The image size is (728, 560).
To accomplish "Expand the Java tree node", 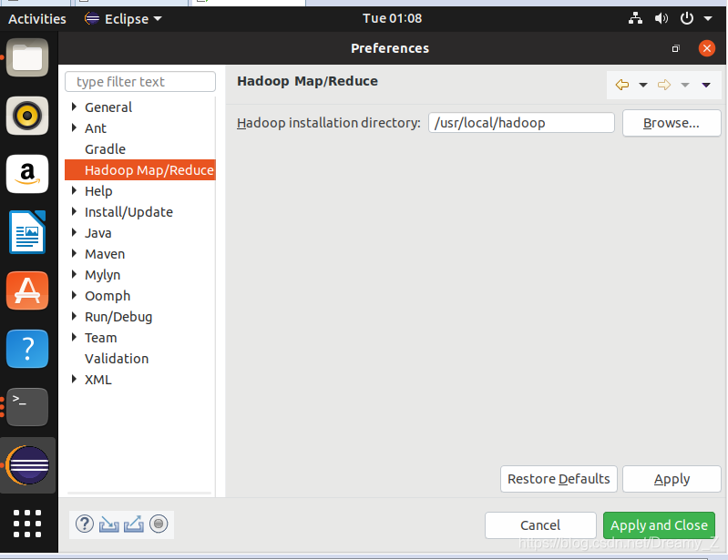I will (x=74, y=232).
